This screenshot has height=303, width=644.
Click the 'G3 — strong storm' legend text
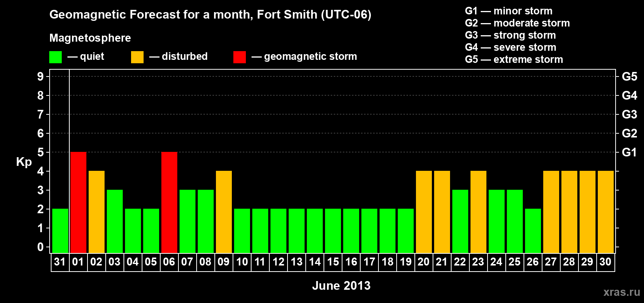(x=511, y=35)
